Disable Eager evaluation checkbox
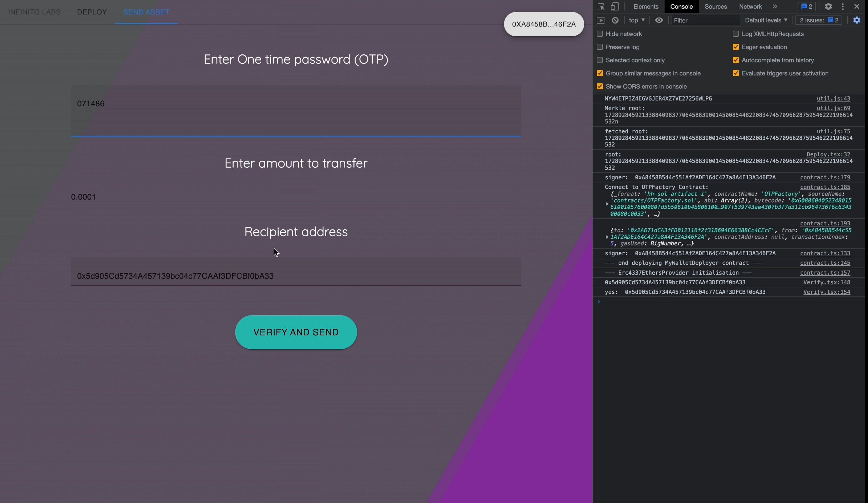 (x=736, y=47)
